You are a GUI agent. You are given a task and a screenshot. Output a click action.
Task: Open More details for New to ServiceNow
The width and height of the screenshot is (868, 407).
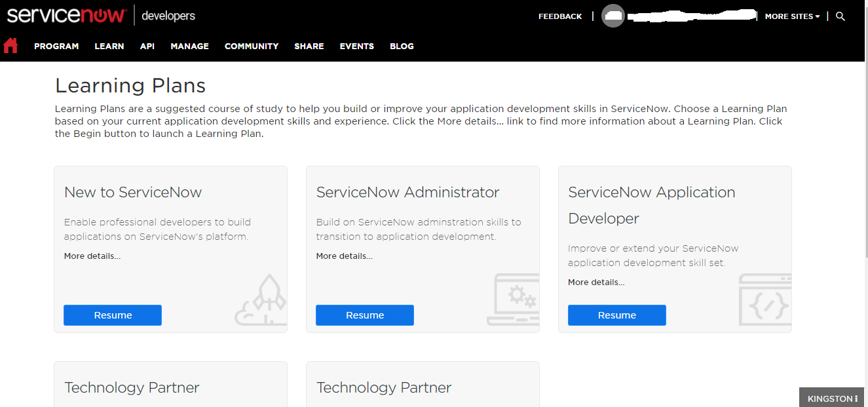coord(92,256)
